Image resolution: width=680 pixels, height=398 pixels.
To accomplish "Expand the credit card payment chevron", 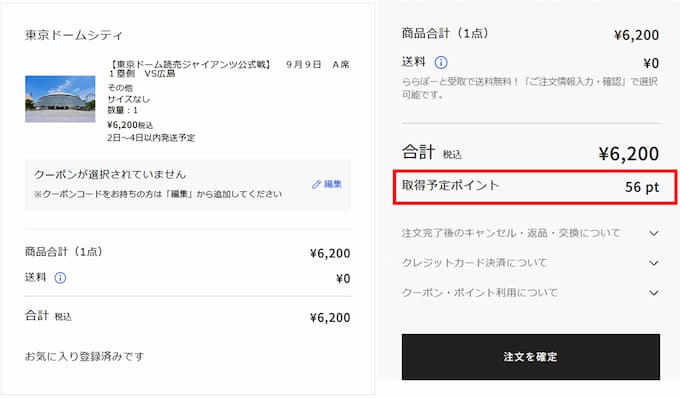I will [654, 263].
